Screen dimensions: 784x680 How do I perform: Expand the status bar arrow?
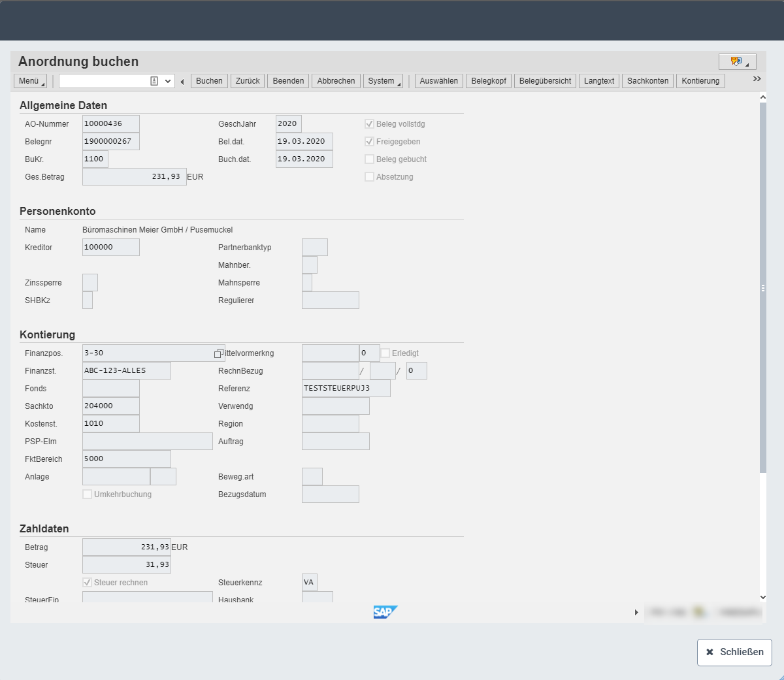click(x=636, y=612)
